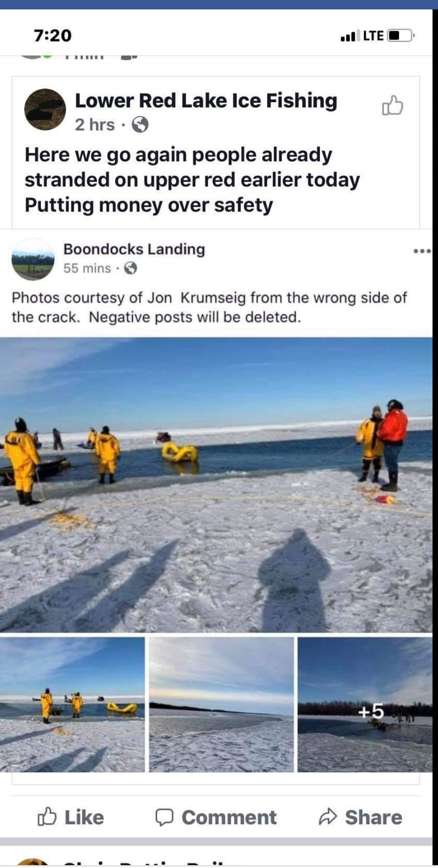Open the middle thumbnail of ice shoreline

(221, 705)
